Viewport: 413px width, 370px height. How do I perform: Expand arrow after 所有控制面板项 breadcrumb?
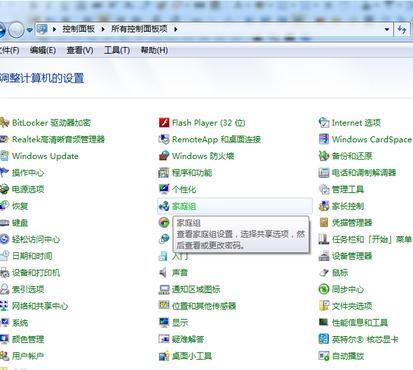(x=176, y=29)
